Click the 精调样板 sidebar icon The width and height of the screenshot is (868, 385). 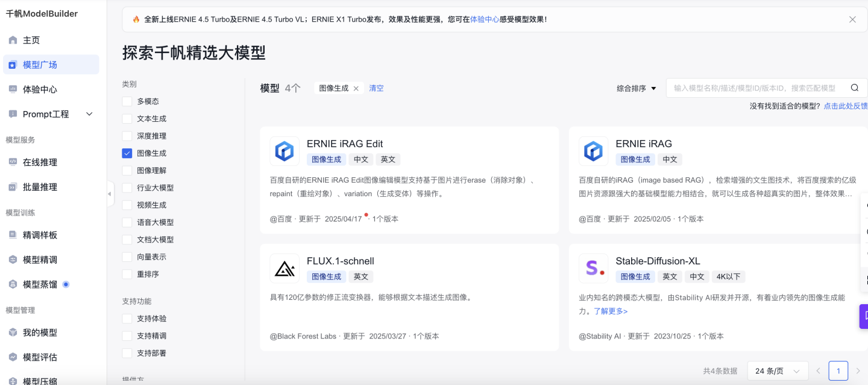point(13,235)
